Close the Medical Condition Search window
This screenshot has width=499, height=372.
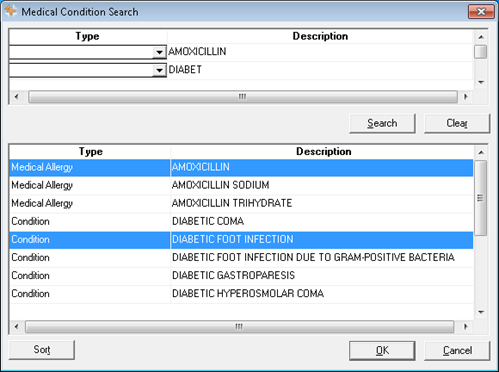pos(481,12)
